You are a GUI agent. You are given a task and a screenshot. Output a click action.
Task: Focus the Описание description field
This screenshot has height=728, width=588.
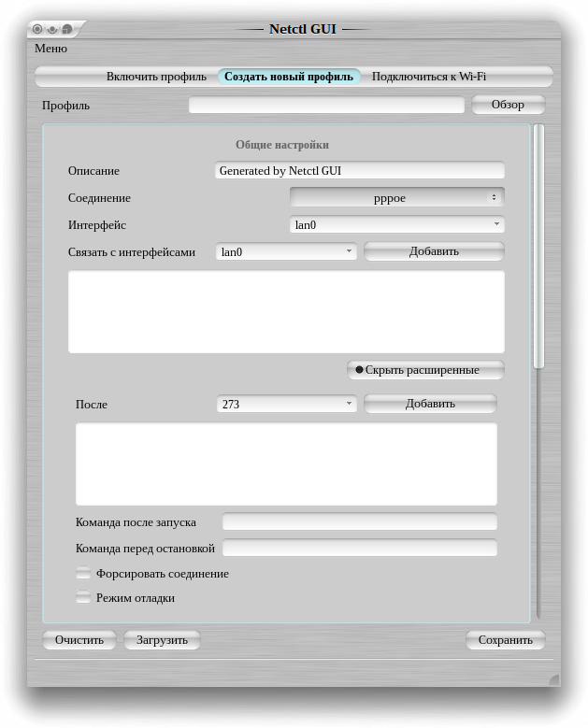(359, 171)
